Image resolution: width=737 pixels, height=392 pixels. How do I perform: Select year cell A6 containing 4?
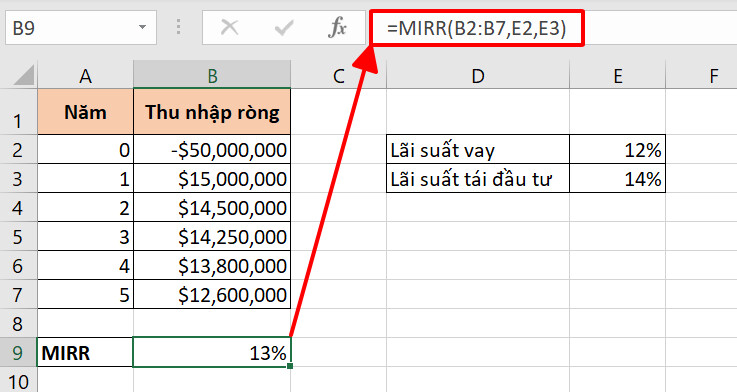click(86, 266)
